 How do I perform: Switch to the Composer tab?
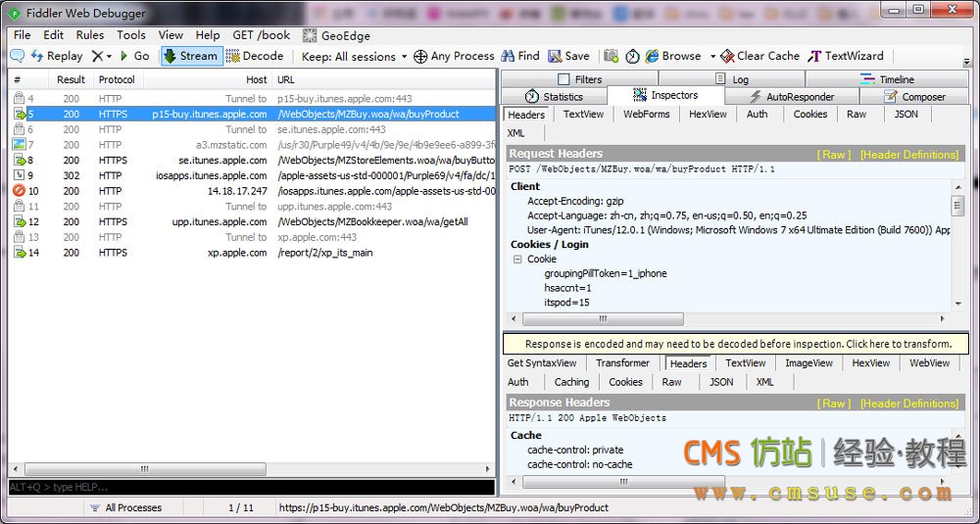914,96
